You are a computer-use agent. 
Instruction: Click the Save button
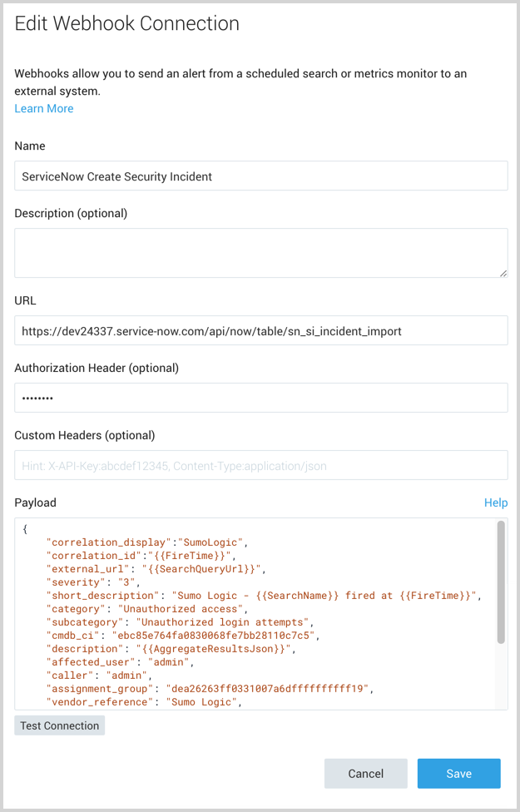[x=458, y=773]
